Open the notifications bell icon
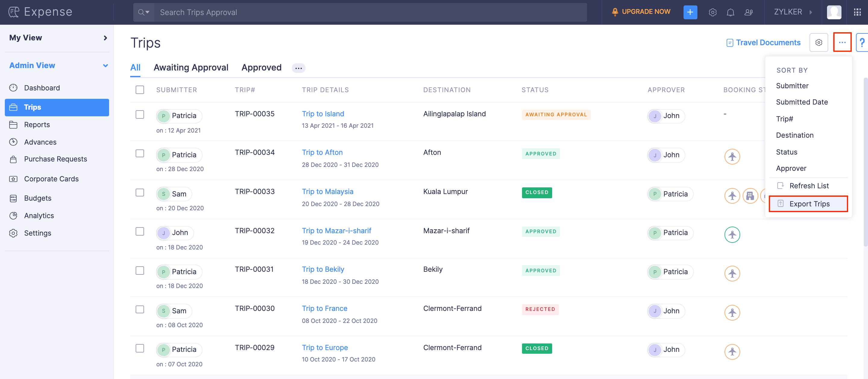The height and width of the screenshot is (379, 868). point(730,12)
